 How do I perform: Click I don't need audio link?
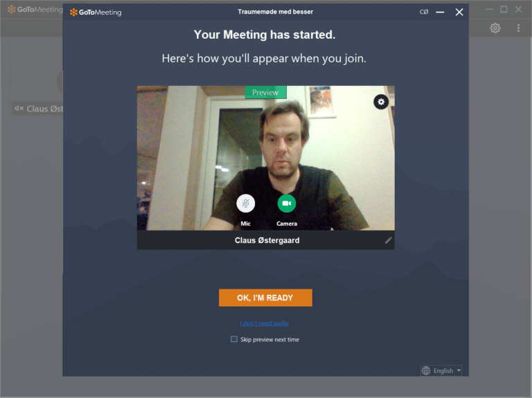(265, 323)
